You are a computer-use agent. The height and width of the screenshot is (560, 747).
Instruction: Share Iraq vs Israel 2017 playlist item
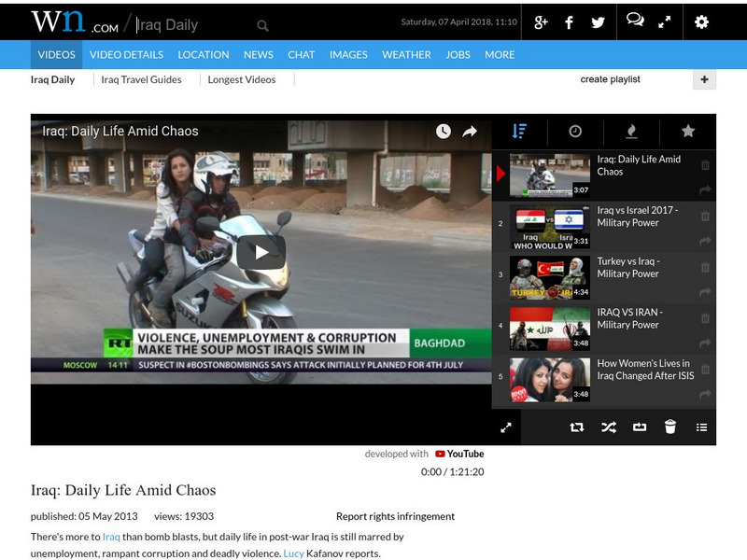(706, 241)
